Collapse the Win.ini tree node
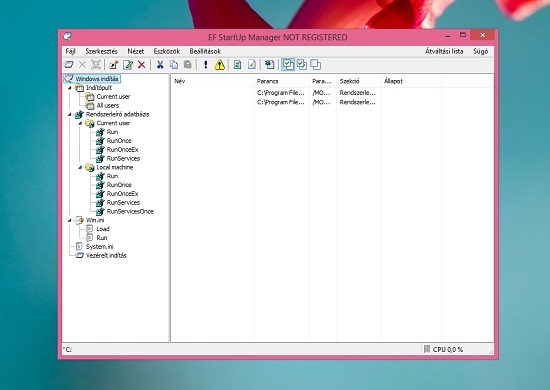Viewport: 550px width, 390px height. pyautogui.click(x=70, y=220)
